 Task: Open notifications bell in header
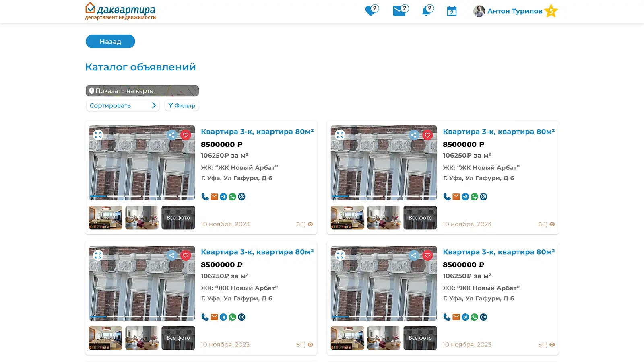(x=426, y=11)
